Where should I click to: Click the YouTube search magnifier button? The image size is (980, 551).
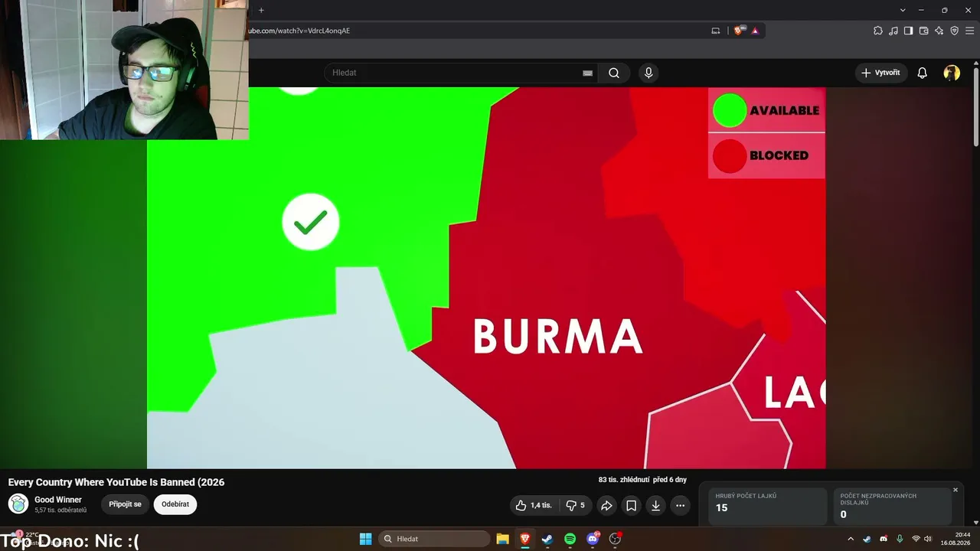click(x=614, y=73)
